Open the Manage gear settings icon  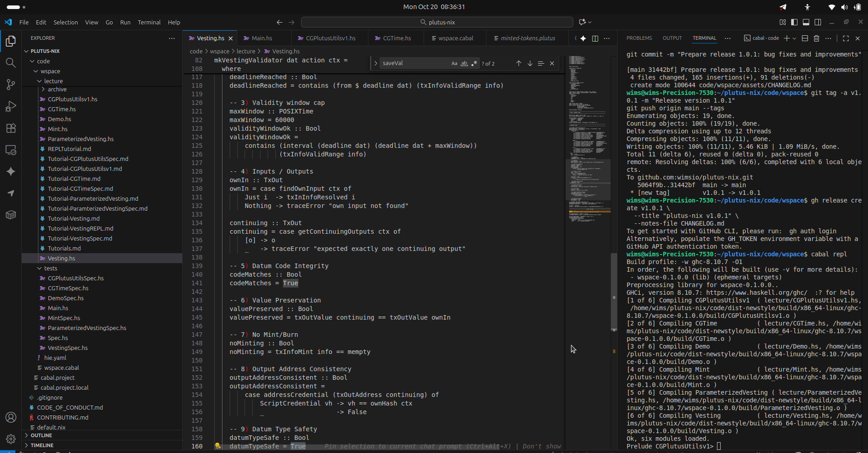pos(11,439)
